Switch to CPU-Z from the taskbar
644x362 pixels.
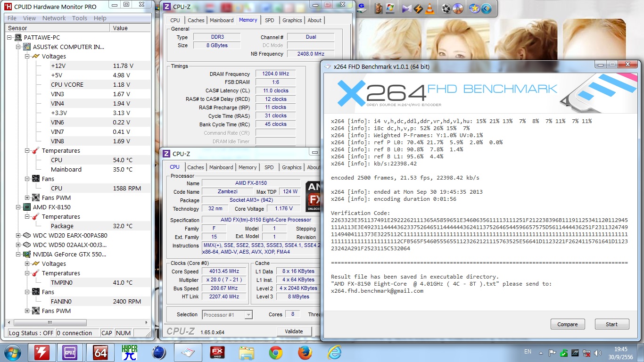[x=70, y=352]
